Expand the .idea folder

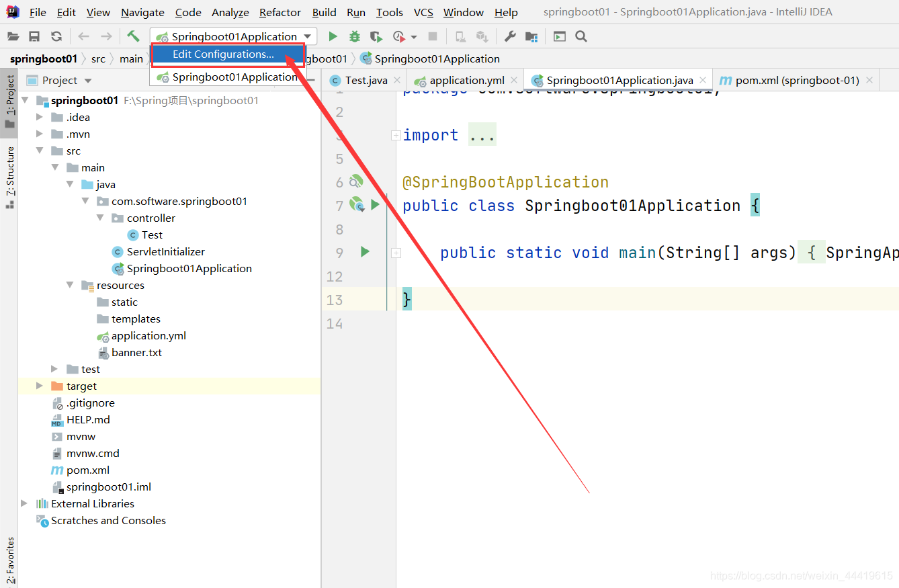[40, 117]
